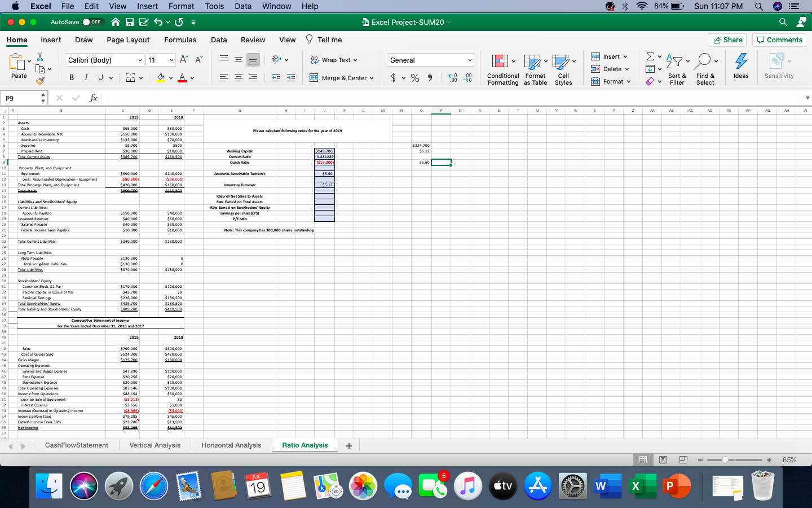Open Comments panel
The image size is (812, 508).
779,40
